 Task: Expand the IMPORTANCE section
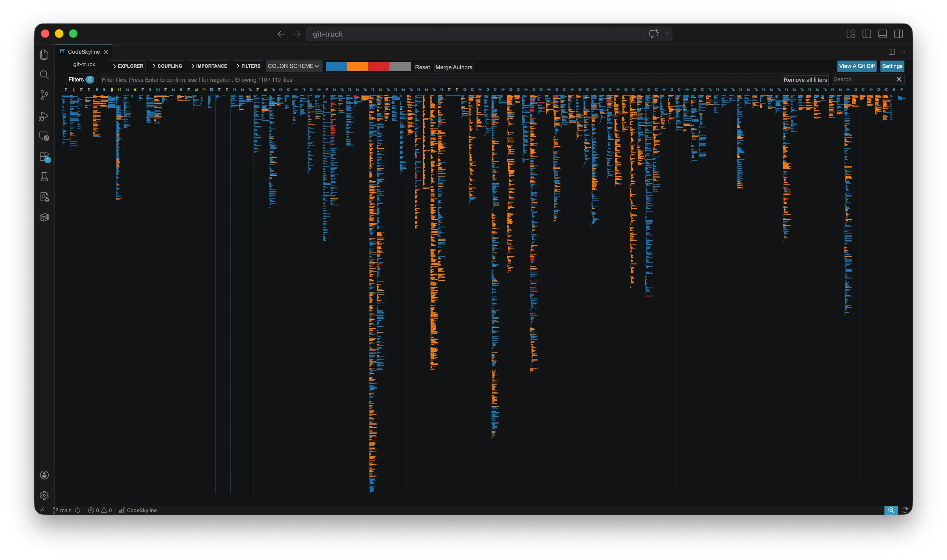209,66
